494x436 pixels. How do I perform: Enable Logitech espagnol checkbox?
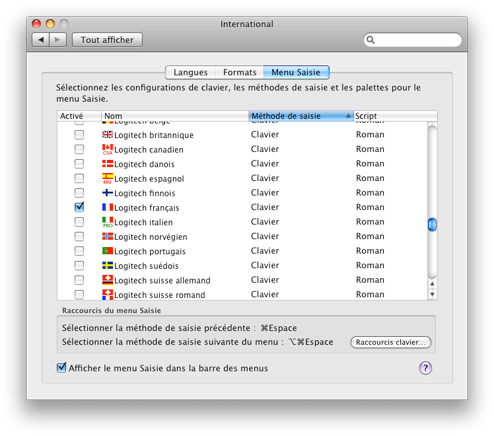click(x=79, y=178)
